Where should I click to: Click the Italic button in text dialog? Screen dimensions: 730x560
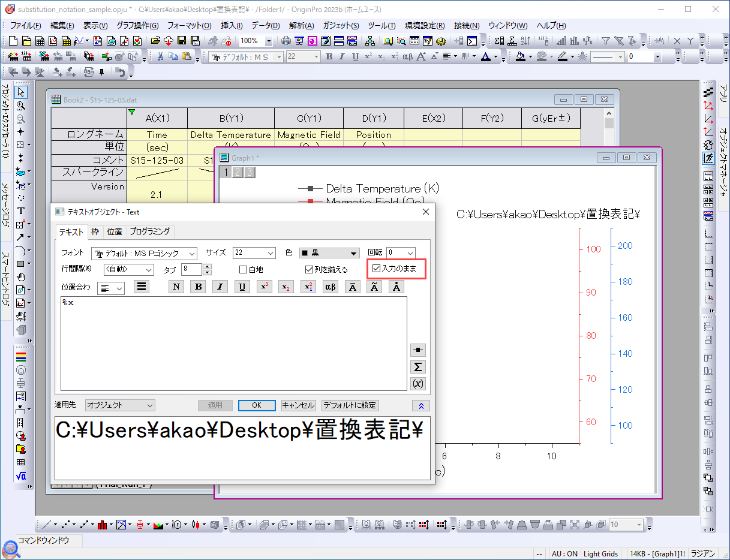click(x=220, y=287)
